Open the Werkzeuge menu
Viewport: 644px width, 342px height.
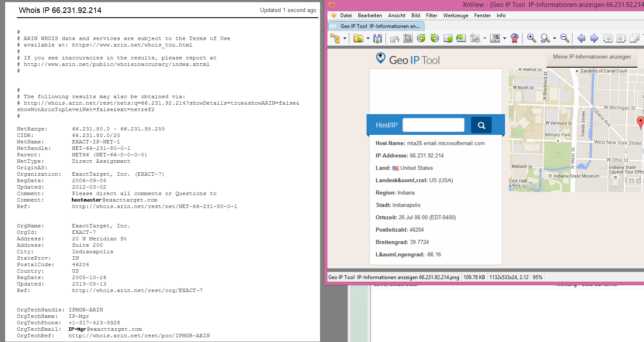(456, 16)
